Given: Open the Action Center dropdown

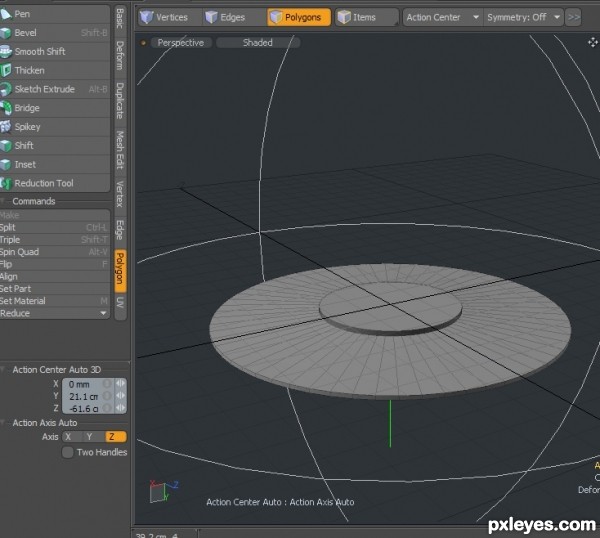Looking at the screenshot, I should coord(443,17).
